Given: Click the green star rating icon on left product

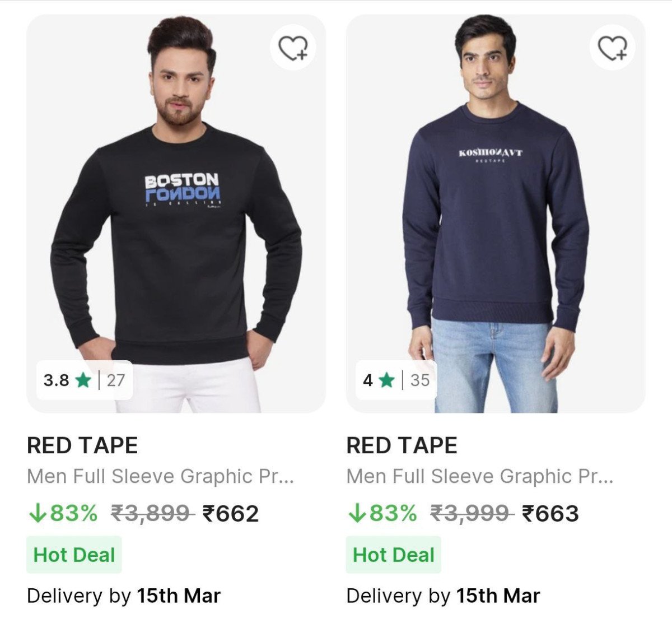Looking at the screenshot, I should [82, 381].
